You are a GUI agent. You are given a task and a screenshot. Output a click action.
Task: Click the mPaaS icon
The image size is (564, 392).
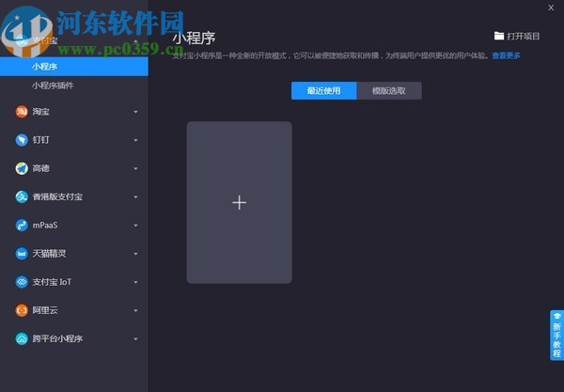click(22, 225)
